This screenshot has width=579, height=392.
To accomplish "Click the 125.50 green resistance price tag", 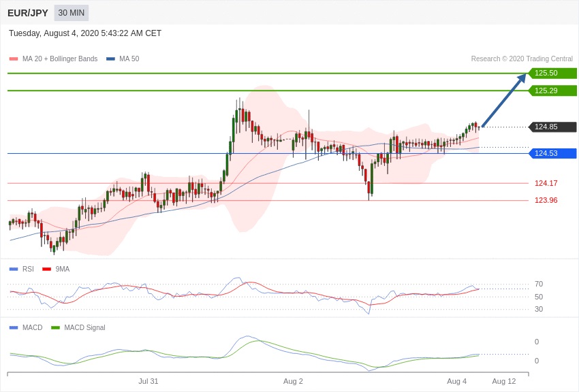I will [552, 73].
